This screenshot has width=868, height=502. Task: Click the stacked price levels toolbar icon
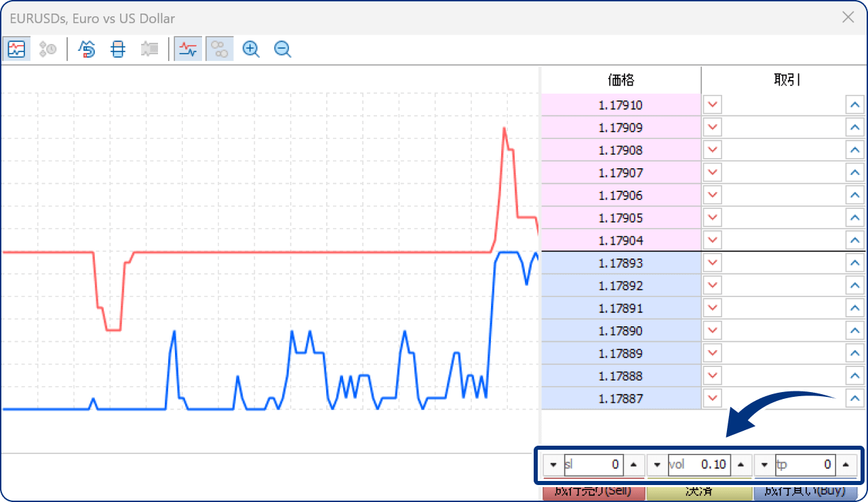(118, 49)
